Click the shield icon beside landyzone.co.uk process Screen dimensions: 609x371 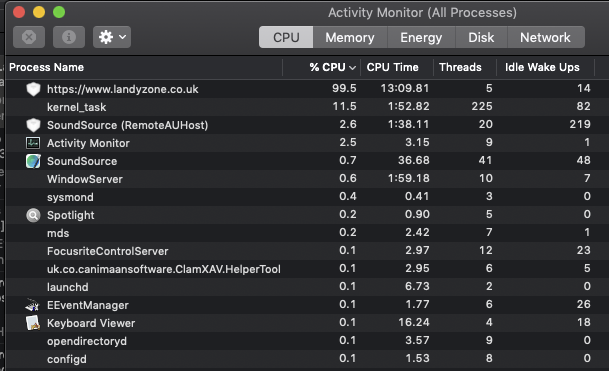33,89
